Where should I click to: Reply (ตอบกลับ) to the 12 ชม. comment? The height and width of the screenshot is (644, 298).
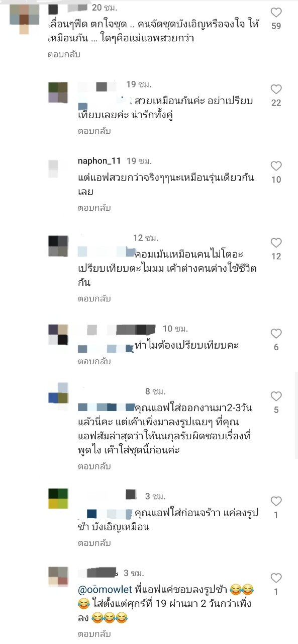(x=94, y=298)
